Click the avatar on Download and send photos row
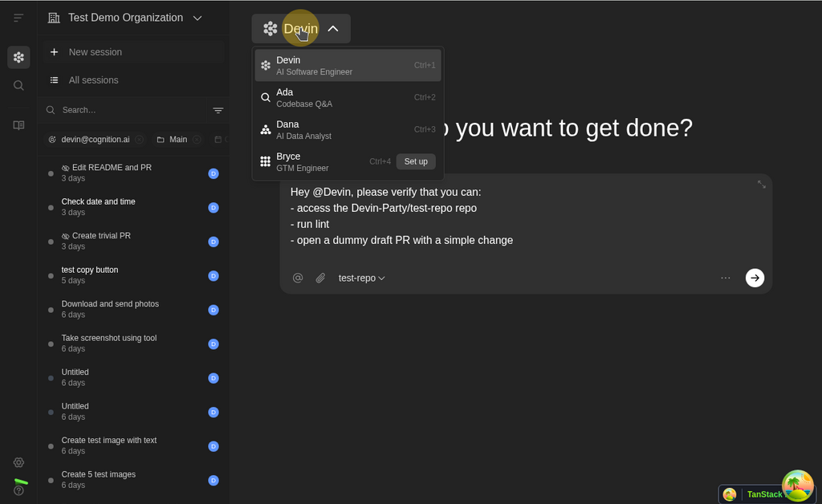 pyautogui.click(x=214, y=310)
